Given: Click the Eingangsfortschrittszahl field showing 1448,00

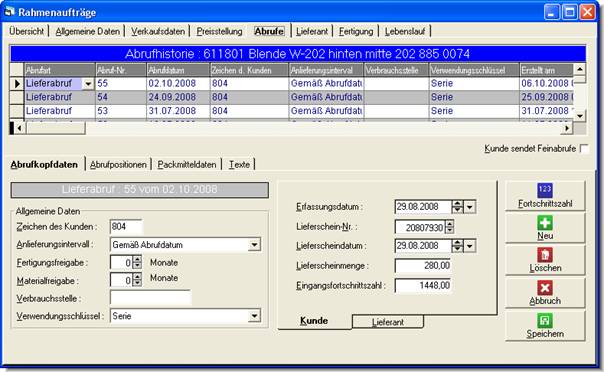Looking at the screenshot, I should [423, 285].
